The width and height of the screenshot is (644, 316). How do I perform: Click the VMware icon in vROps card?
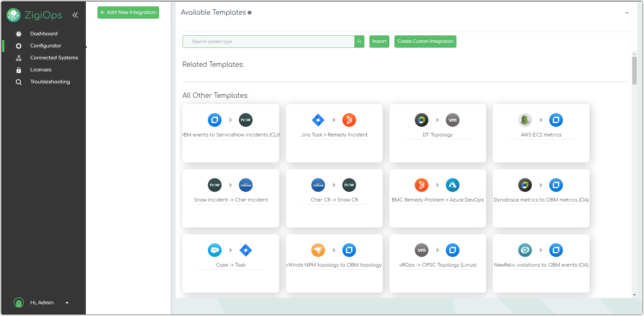(421, 250)
